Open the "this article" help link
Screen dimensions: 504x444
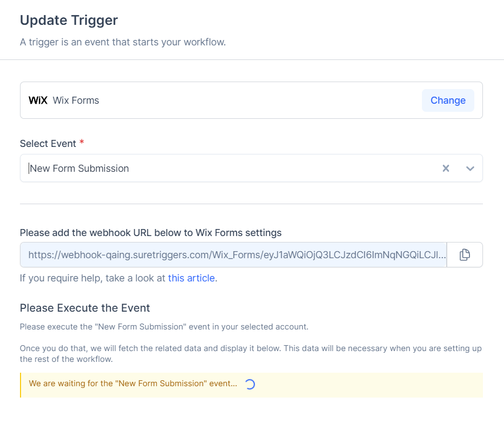coord(191,279)
